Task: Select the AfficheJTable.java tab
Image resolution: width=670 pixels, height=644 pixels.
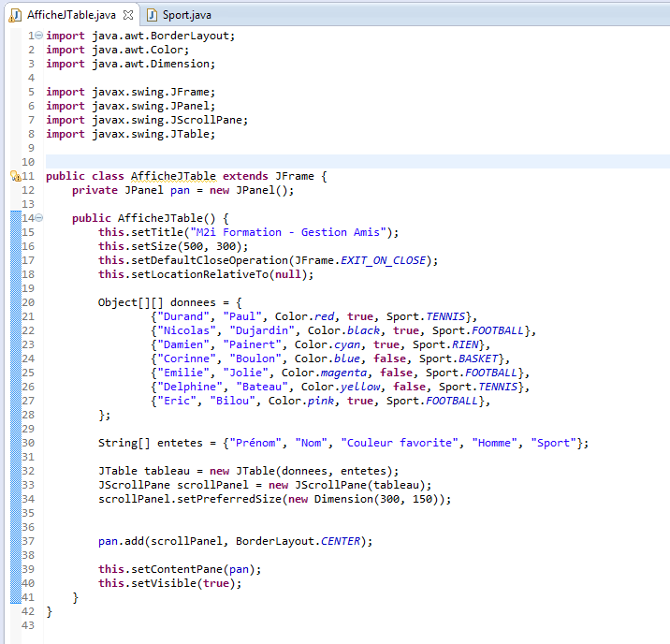Action: 70,14
